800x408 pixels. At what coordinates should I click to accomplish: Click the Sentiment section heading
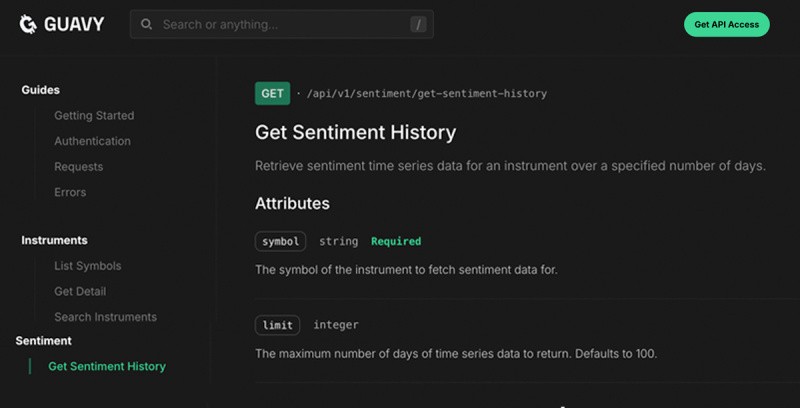click(44, 341)
